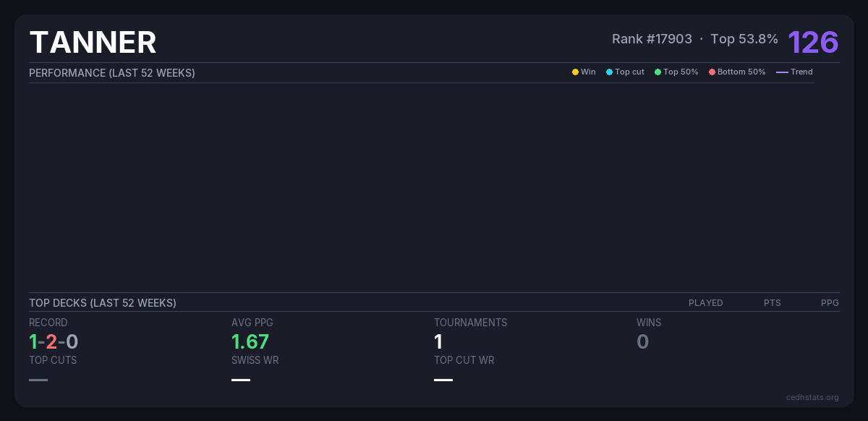Screen dimensions: 868x421
Task: Sort by the PTS column header
Action: 772,303
